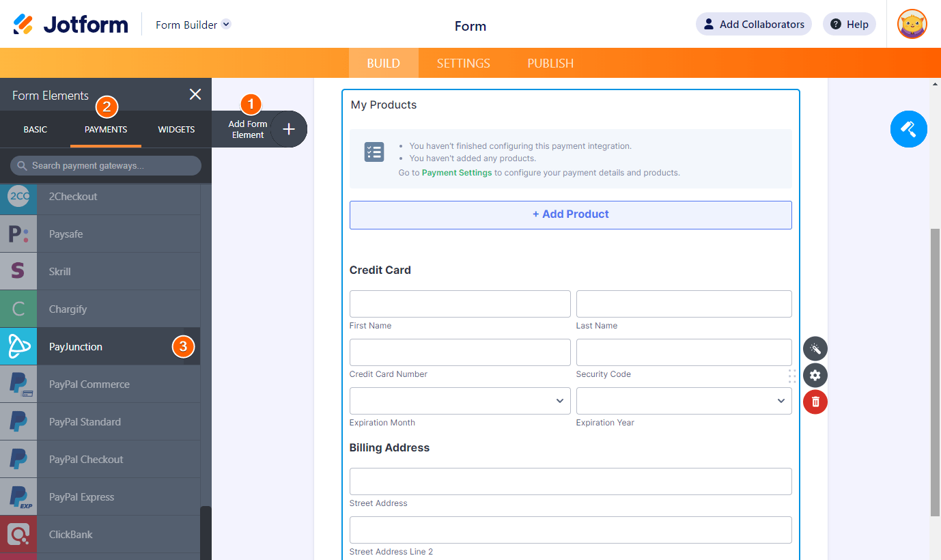Close the Form Elements panel
This screenshot has width=941, height=560.
[x=195, y=95]
